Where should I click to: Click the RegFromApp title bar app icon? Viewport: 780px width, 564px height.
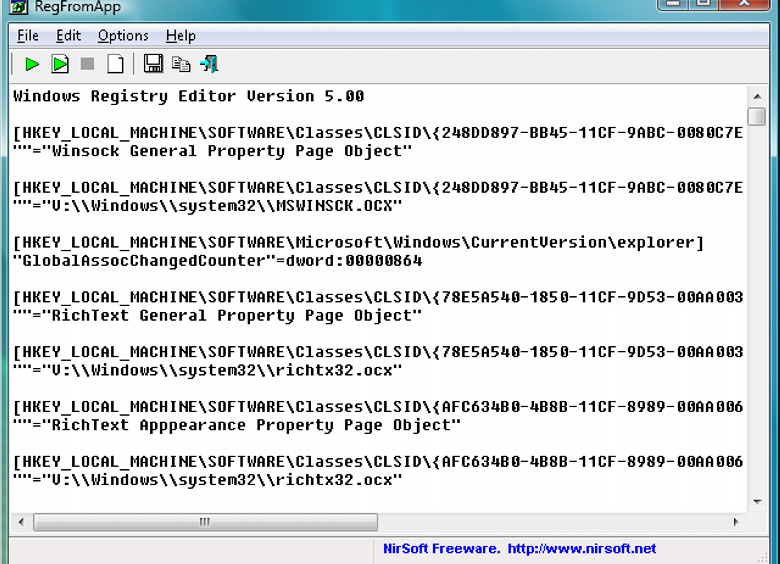click(x=17, y=6)
